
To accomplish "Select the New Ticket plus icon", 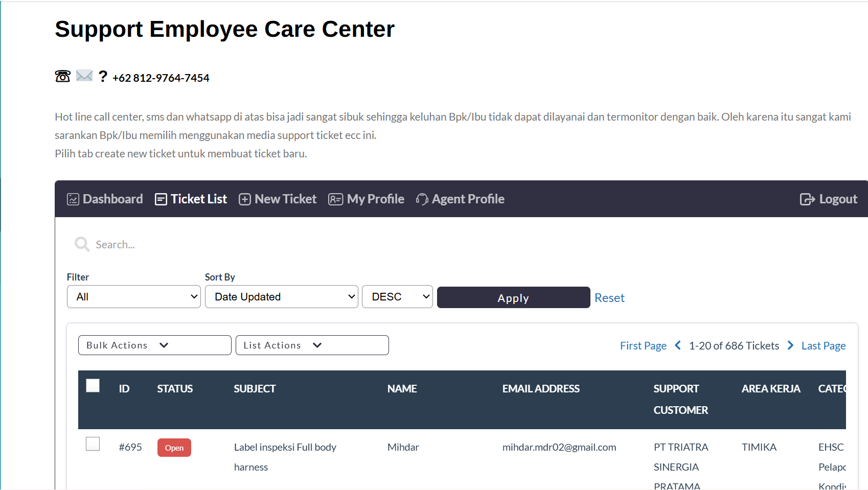I will coord(244,199).
